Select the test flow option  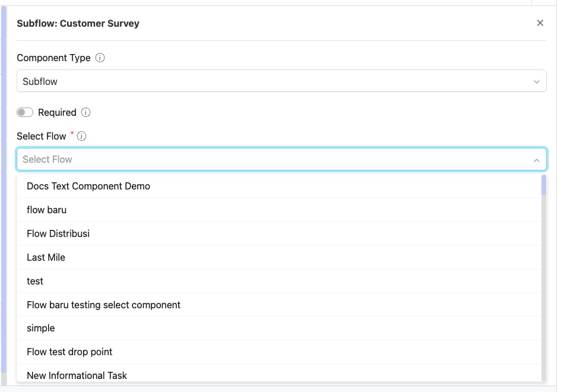tap(279, 281)
